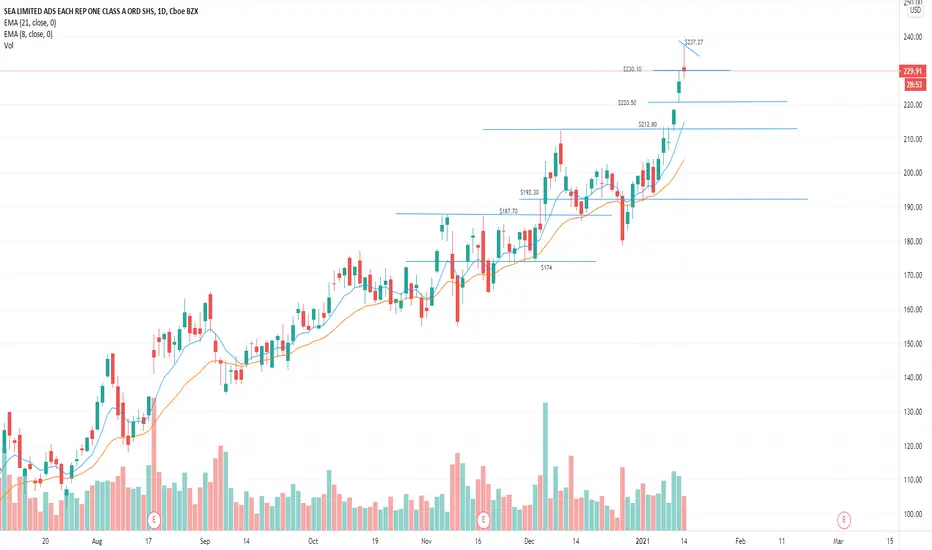Click the $174 support text label
932x550 pixels.
[x=546, y=268]
